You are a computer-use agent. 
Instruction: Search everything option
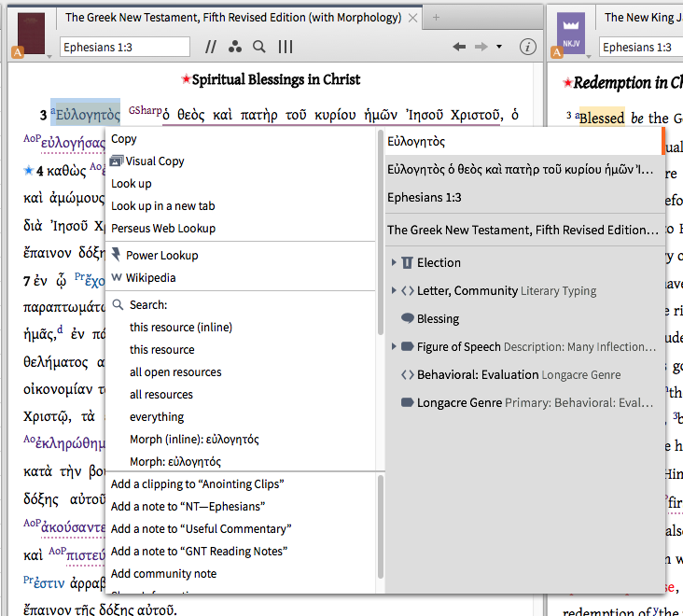157,417
